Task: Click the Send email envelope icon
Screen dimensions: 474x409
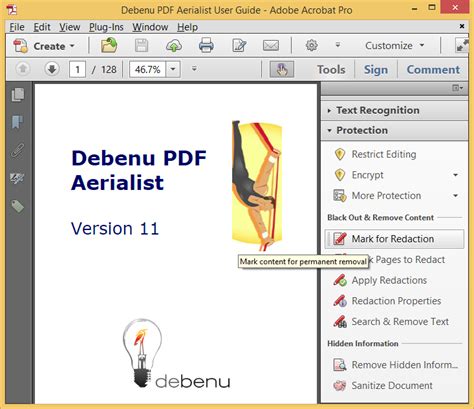Action: coord(271,46)
